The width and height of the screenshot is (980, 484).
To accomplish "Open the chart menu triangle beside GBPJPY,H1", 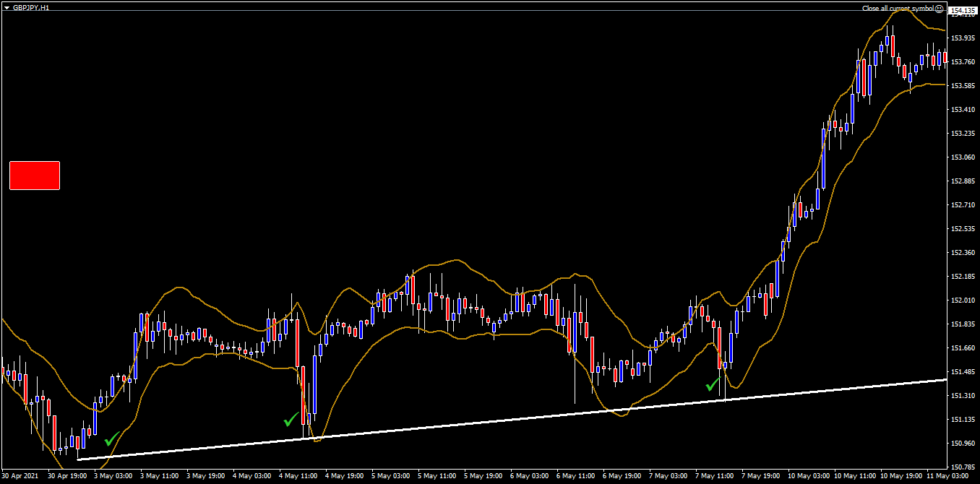I will [x=7, y=7].
